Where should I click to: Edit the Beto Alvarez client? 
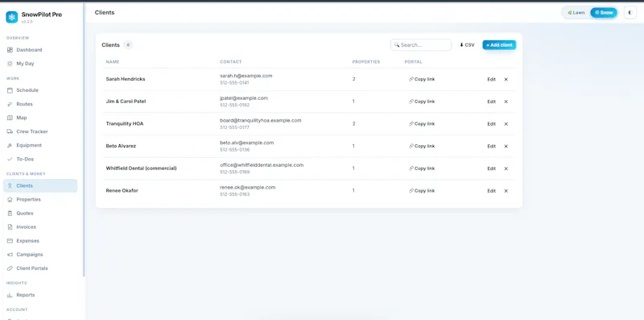491,146
